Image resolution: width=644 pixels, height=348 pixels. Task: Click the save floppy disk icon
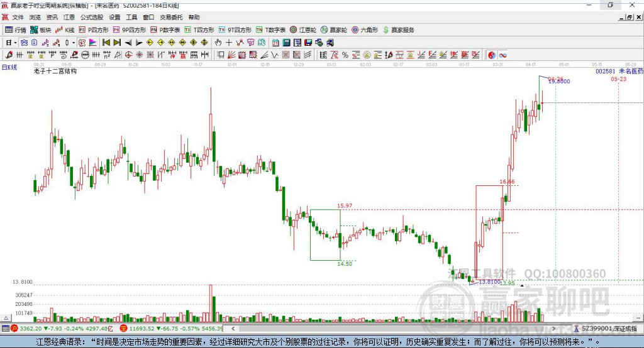click(x=308, y=43)
